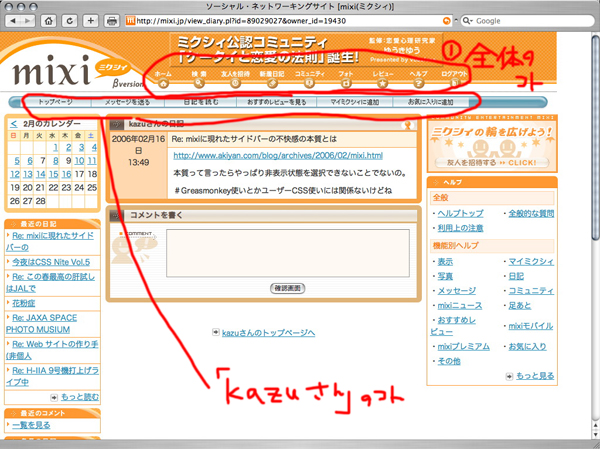
Task: Open the メッセージ help link
Action: [x=457, y=291]
